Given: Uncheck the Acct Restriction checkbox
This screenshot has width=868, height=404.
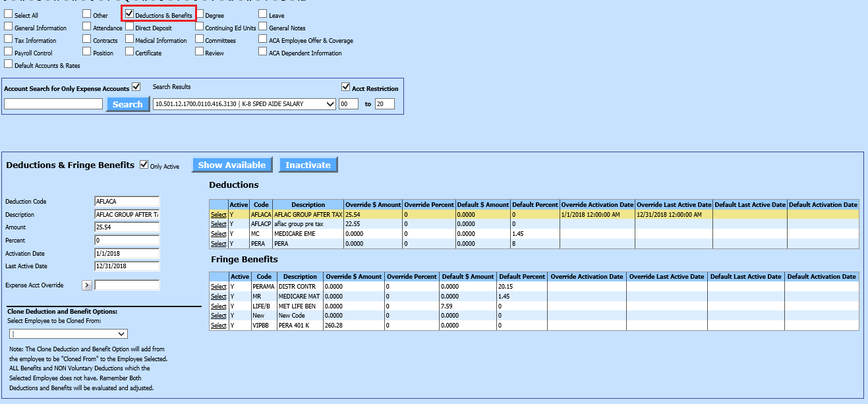Looking at the screenshot, I should click(345, 87).
